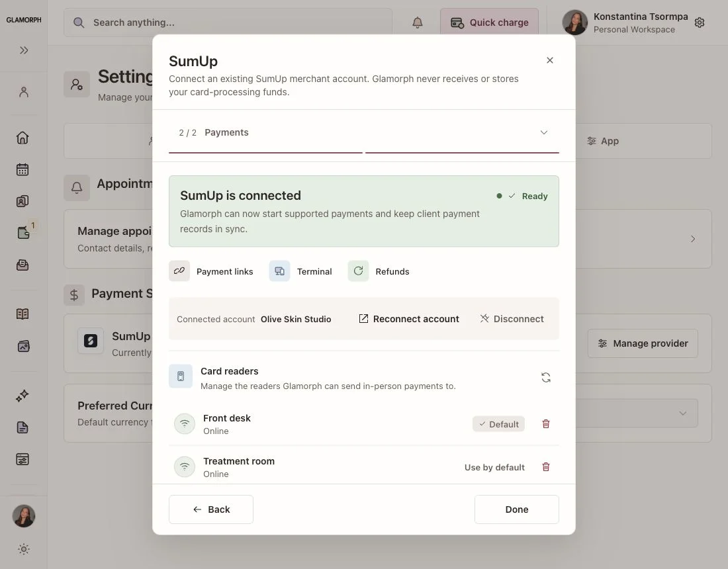Expand the sidebar with the double-chevron icon
The width and height of the screenshot is (728, 569).
24,50
